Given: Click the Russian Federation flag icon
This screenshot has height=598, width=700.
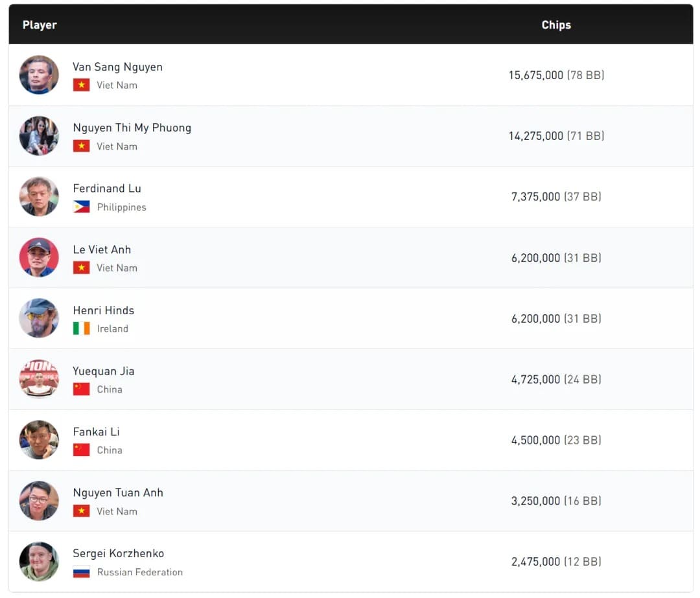Looking at the screenshot, I should 81,572.
